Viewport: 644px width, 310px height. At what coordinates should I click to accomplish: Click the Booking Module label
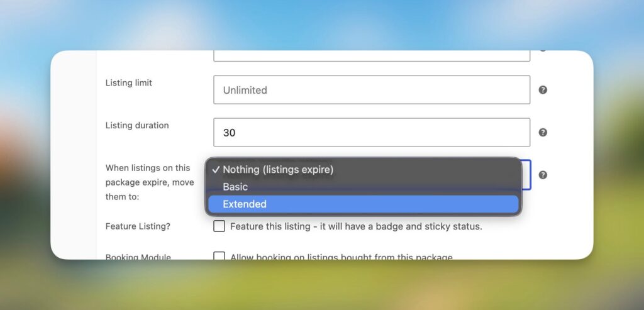pyautogui.click(x=138, y=257)
